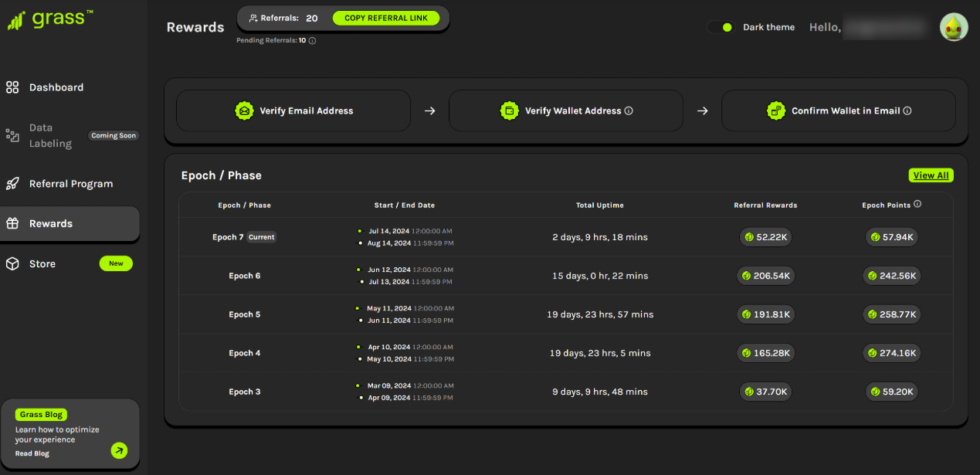Click the 'Pending Referrals: 10' text
The width and height of the screenshot is (980, 475).
point(271,40)
